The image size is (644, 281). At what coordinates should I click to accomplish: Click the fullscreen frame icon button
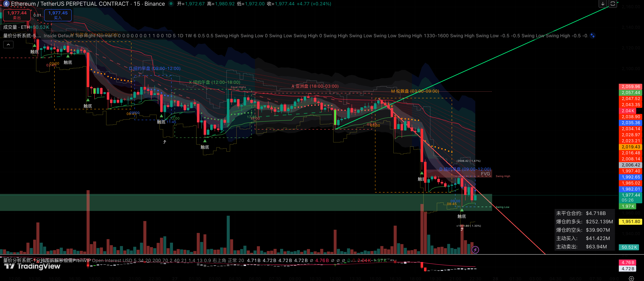coord(613,4)
